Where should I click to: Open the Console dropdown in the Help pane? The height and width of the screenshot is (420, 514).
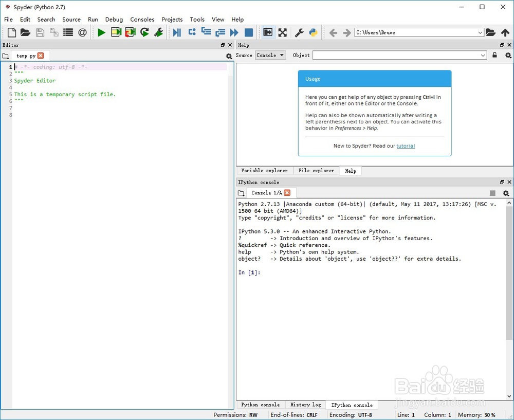click(x=270, y=55)
